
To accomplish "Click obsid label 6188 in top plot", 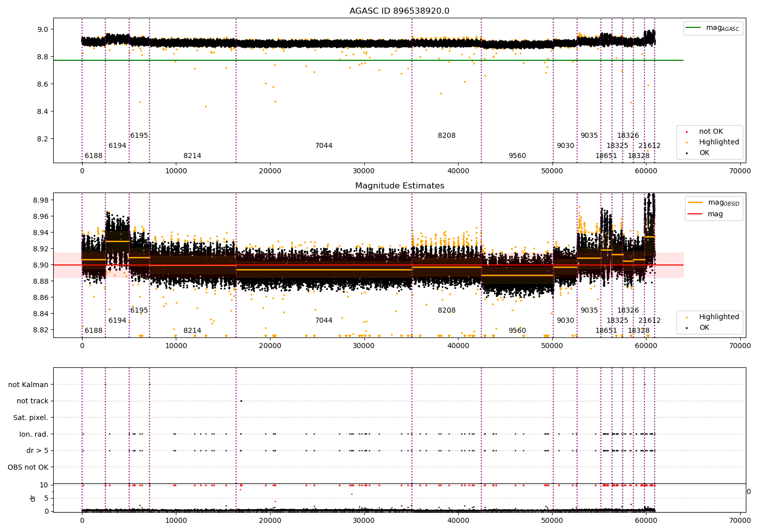I will point(94,156).
